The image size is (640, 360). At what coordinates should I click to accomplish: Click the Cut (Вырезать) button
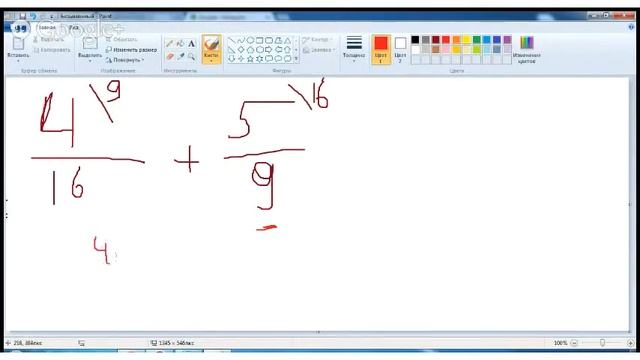pyautogui.click(x=48, y=40)
